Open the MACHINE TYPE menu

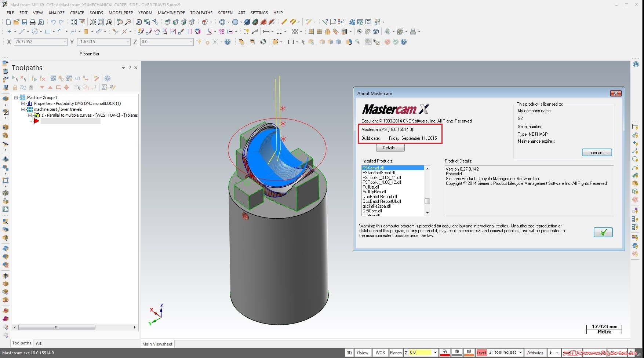click(171, 13)
